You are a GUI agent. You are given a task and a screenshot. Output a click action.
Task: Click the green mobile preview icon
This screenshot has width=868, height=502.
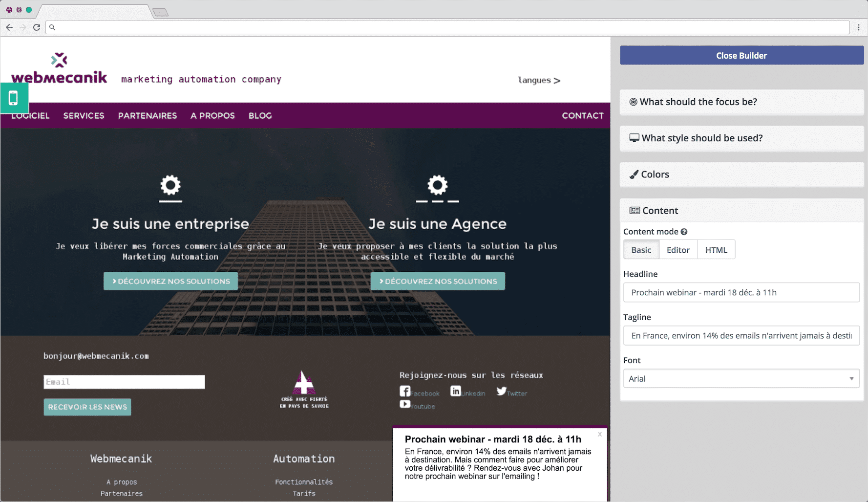(14, 98)
